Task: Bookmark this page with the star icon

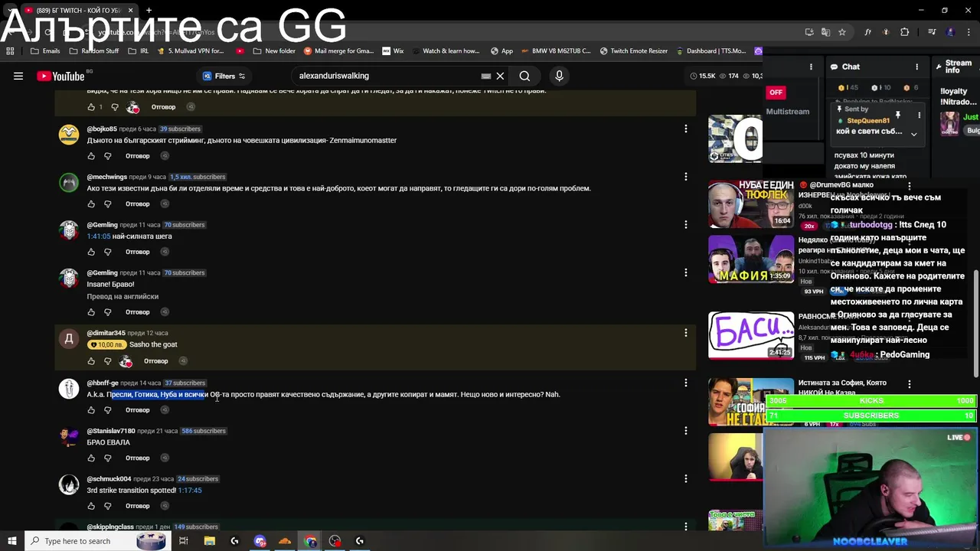Action: 842,32
